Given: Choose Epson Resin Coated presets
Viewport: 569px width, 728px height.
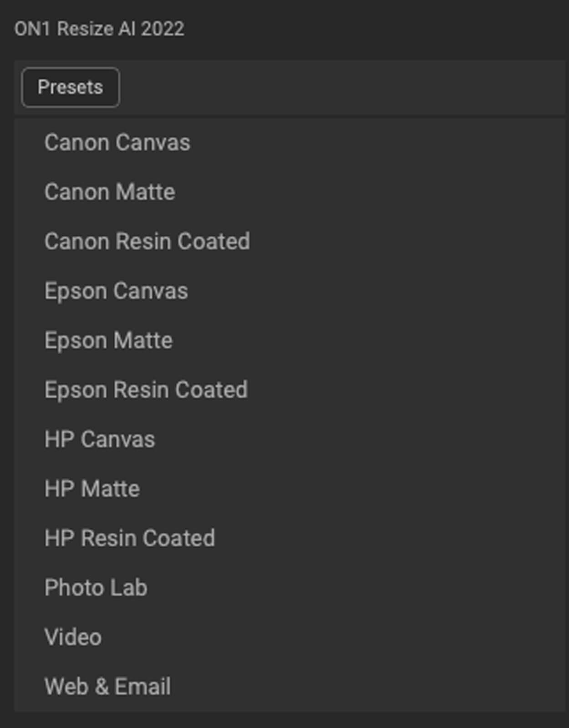Looking at the screenshot, I should [146, 390].
